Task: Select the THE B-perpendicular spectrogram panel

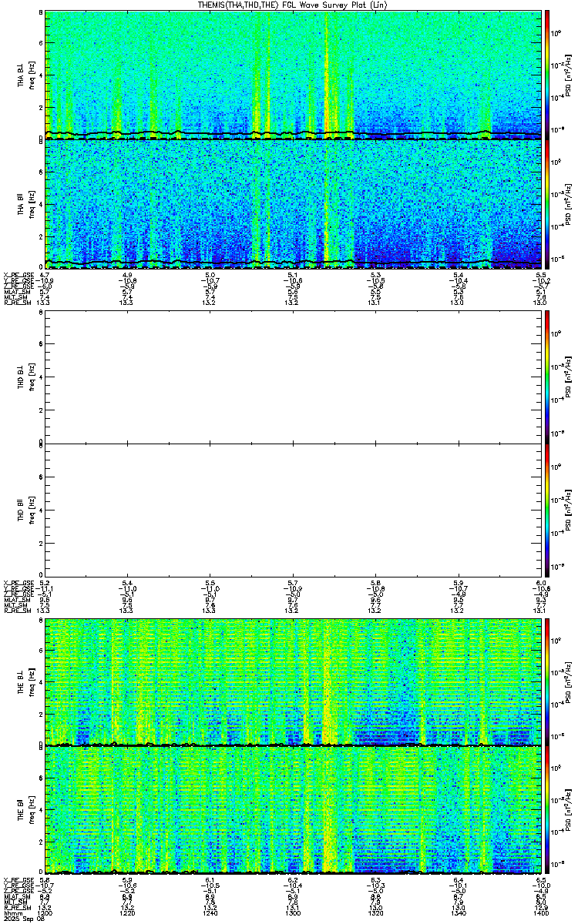Action: click(x=293, y=682)
